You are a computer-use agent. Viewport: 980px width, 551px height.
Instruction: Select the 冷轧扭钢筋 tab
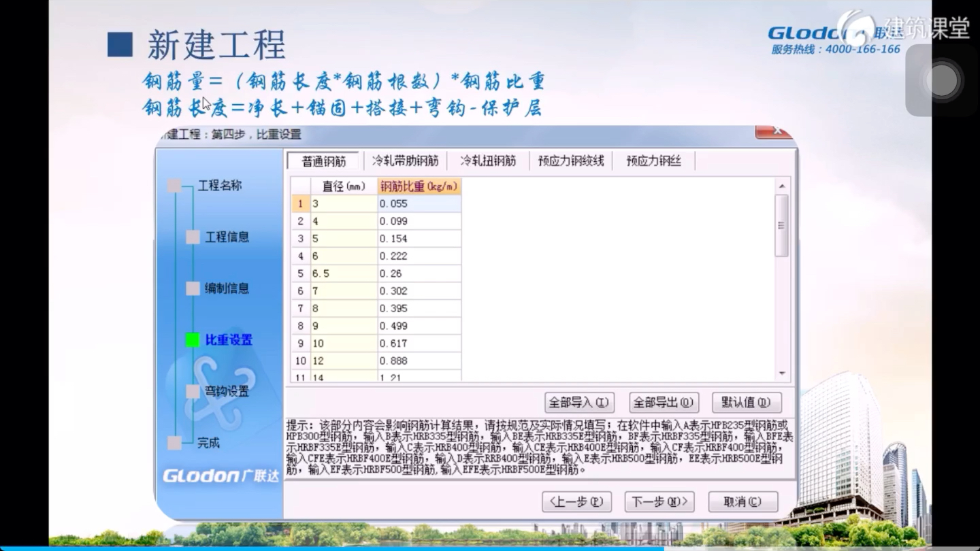[487, 161]
